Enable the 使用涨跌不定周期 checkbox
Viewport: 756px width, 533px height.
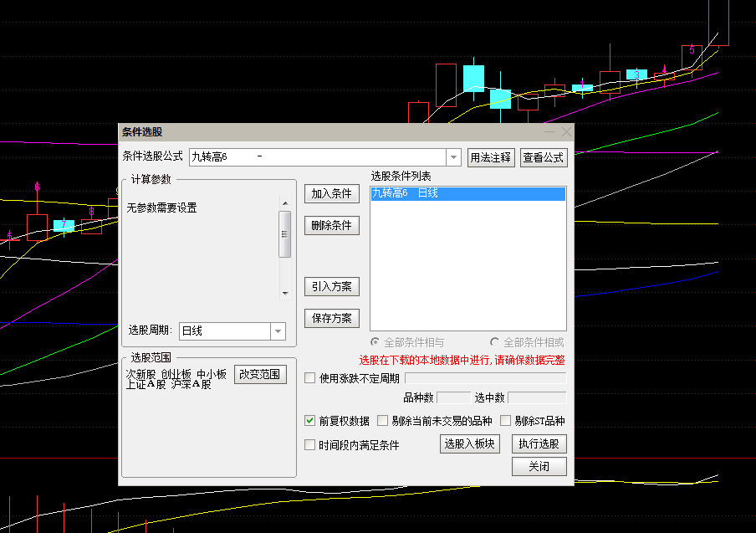(310, 378)
